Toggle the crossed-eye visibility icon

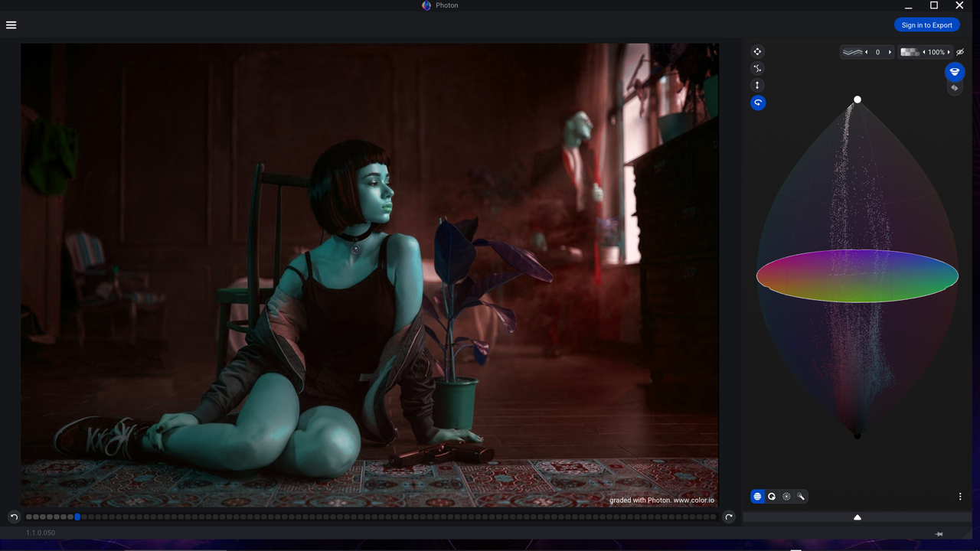click(960, 52)
